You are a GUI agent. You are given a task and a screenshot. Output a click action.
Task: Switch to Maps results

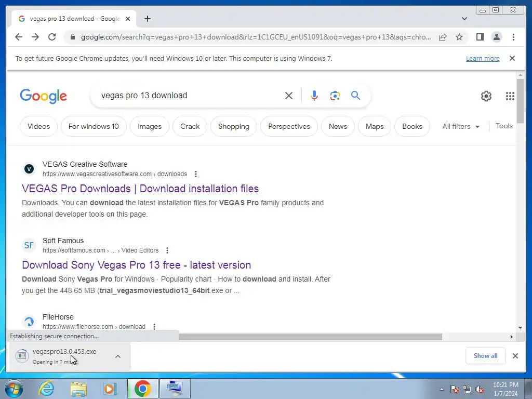[375, 126]
